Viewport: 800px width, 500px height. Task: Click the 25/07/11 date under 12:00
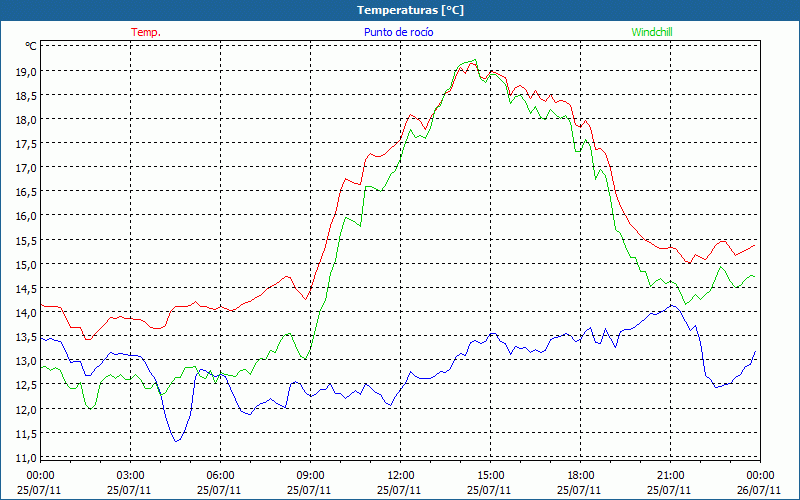click(399, 490)
